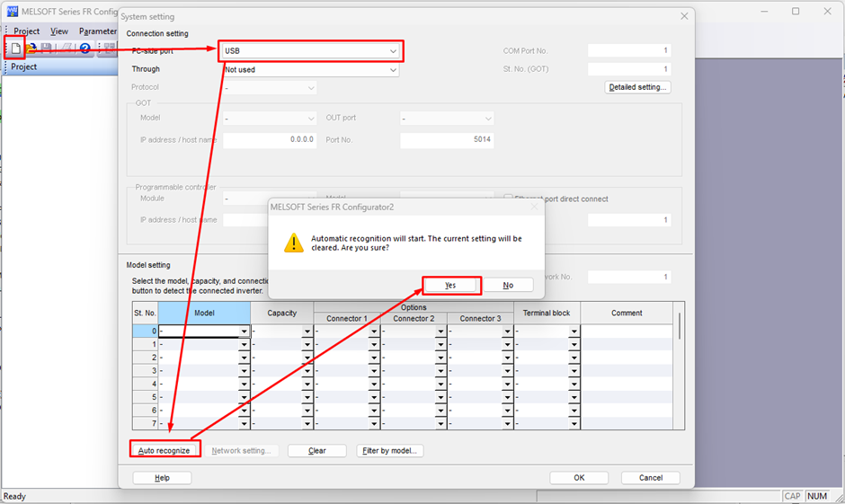Image resolution: width=845 pixels, height=504 pixels.
Task: Open Connector 2 dropdown for station 4
Action: [x=440, y=384]
